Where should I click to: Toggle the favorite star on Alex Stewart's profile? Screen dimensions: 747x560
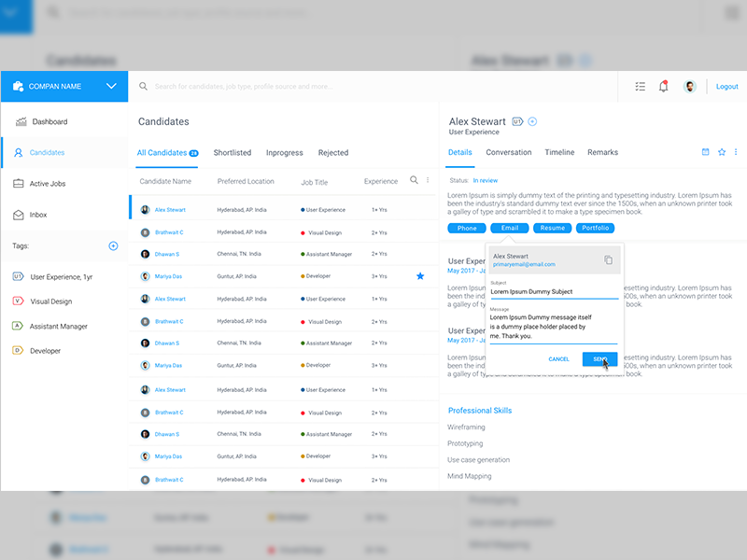[x=720, y=150]
